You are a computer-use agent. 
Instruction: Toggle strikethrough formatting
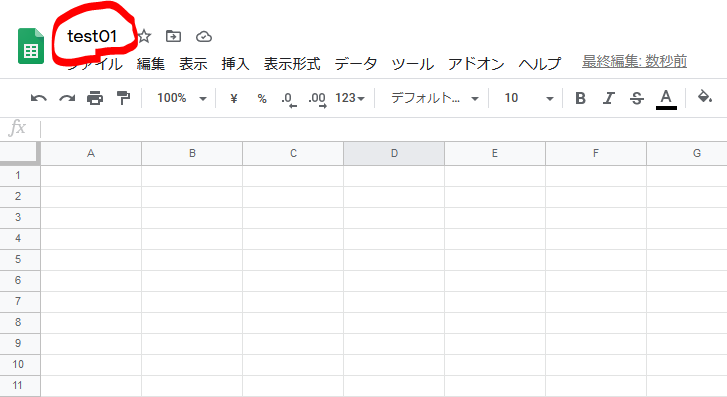pyautogui.click(x=637, y=98)
